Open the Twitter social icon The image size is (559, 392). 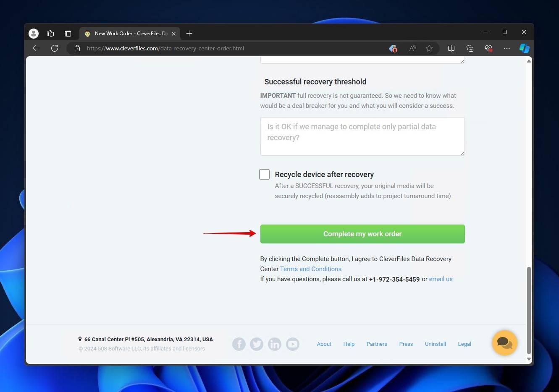[257, 344]
